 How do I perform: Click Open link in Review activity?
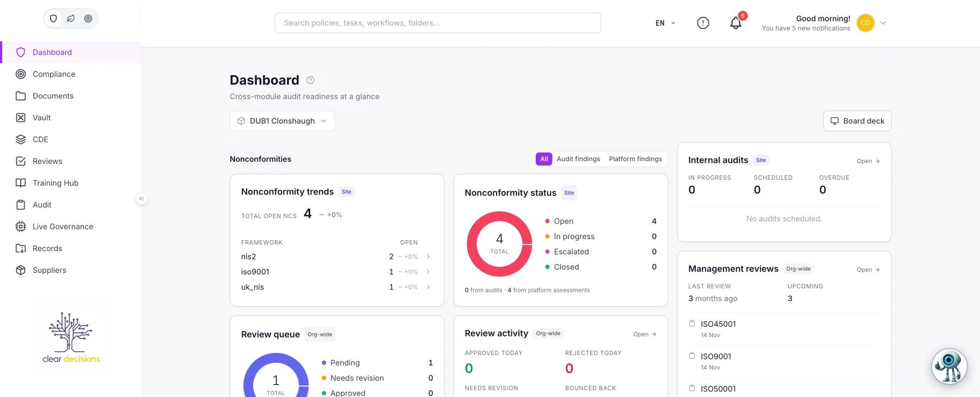point(645,334)
